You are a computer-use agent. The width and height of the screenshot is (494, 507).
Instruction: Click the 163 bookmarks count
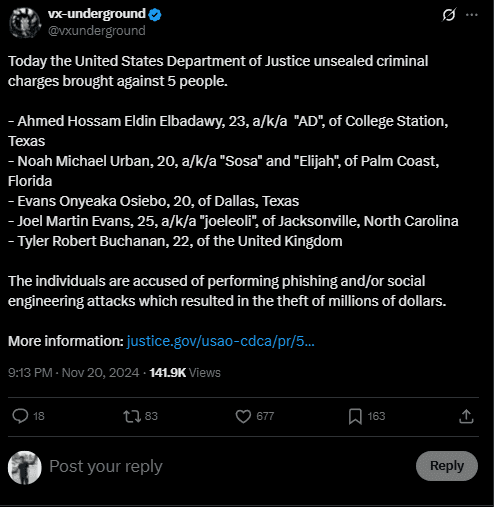point(376,416)
